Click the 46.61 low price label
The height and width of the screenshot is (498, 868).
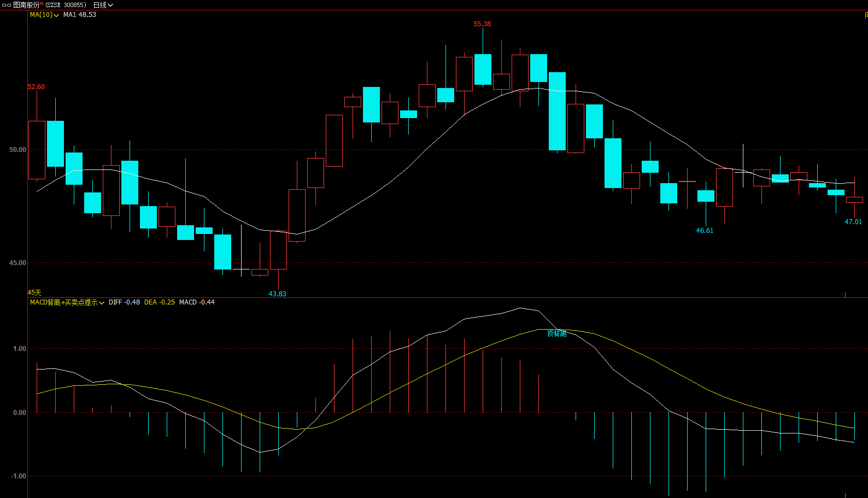[705, 231]
